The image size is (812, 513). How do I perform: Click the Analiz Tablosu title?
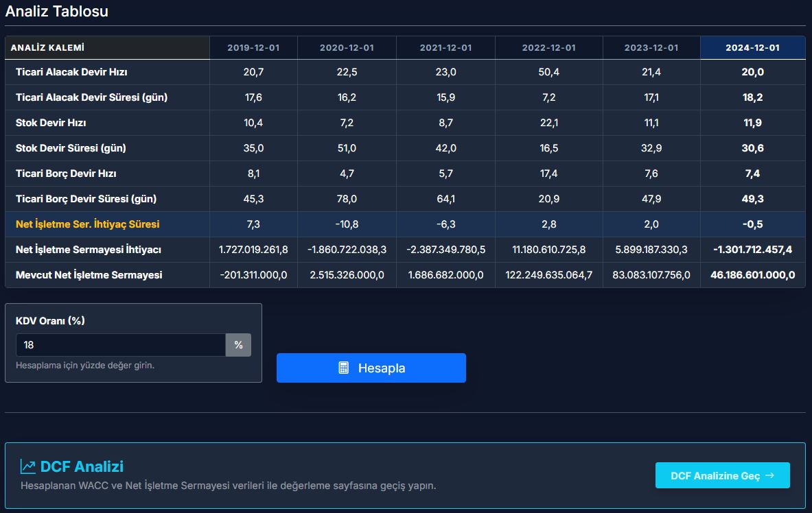tap(57, 11)
